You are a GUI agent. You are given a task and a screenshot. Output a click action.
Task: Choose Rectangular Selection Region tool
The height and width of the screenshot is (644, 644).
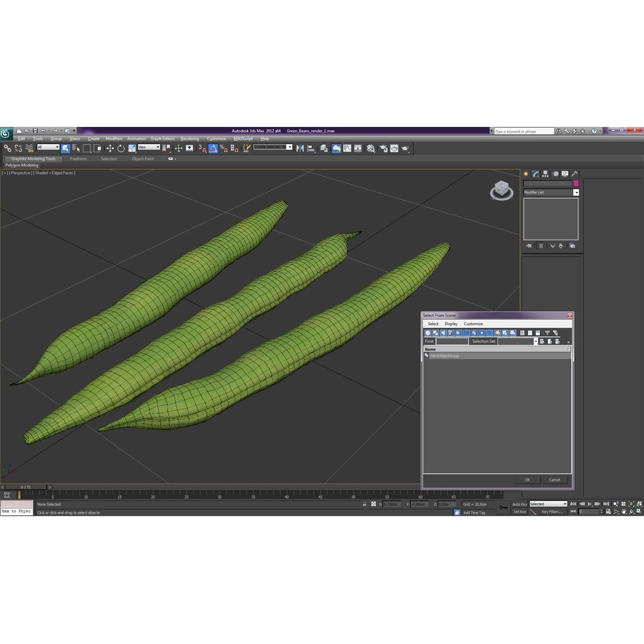click(x=86, y=148)
